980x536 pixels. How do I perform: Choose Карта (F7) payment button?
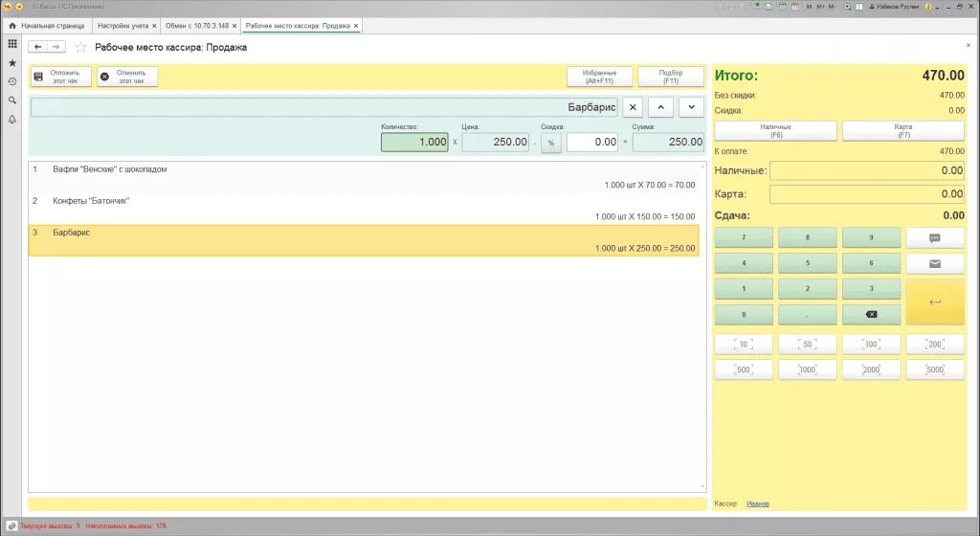(x=903, y=130)
